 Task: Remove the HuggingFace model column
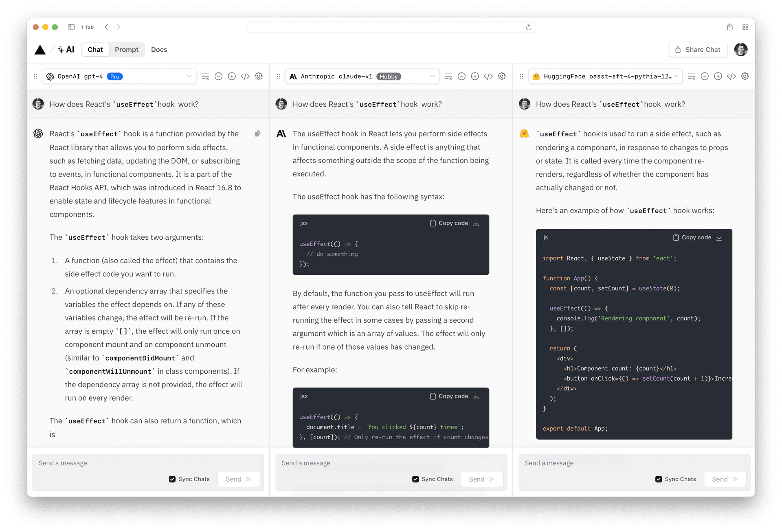tap(705, 76)
